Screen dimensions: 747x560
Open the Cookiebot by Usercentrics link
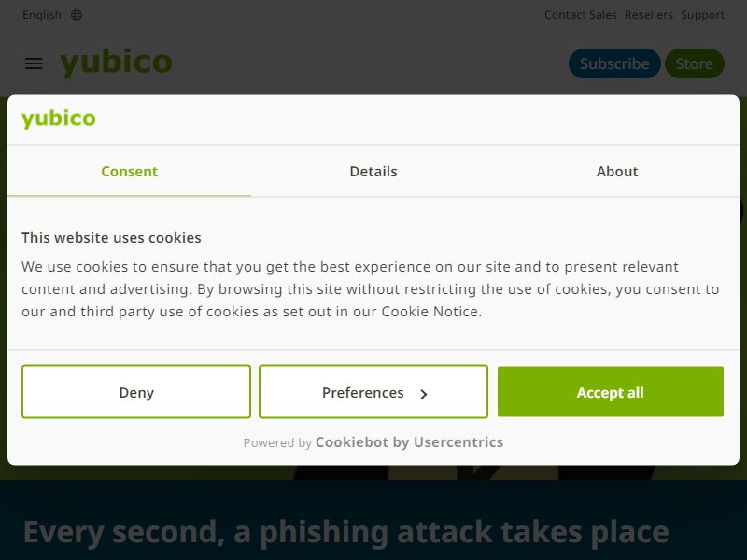(x=409, y=442)
